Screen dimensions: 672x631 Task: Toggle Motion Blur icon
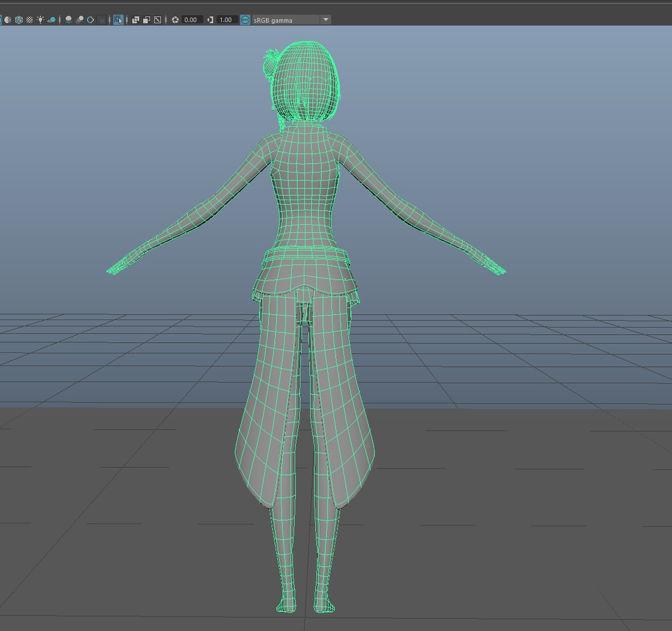coord(79,20)
